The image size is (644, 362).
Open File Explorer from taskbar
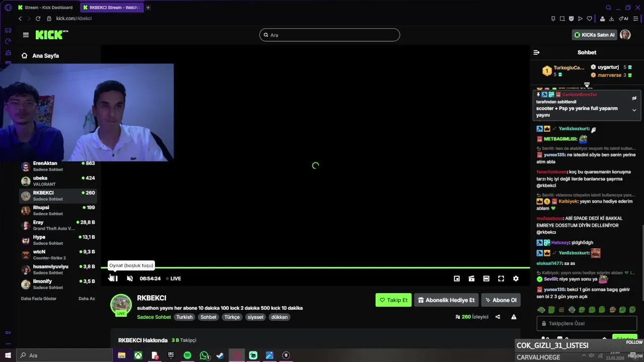click(121, 355)
